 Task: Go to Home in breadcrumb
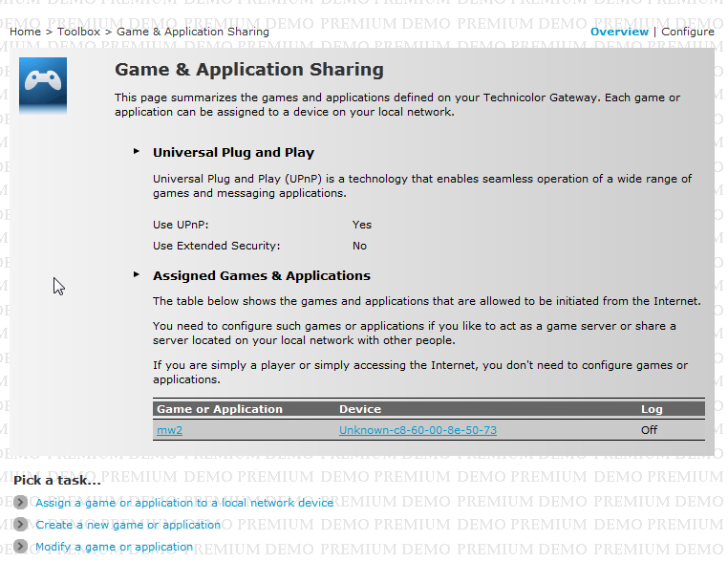[25, 32]
